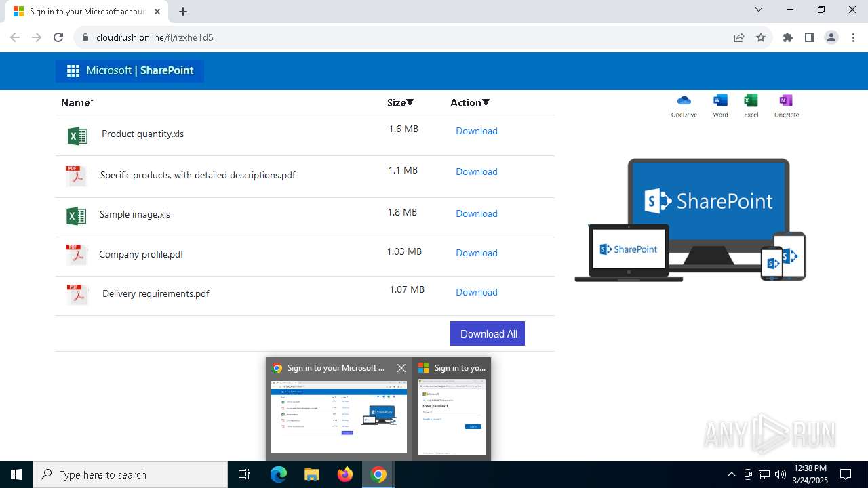Click the Microsoft | SharePoint header button
Viewport: 868px width, 488px height.
pos(130,70)
